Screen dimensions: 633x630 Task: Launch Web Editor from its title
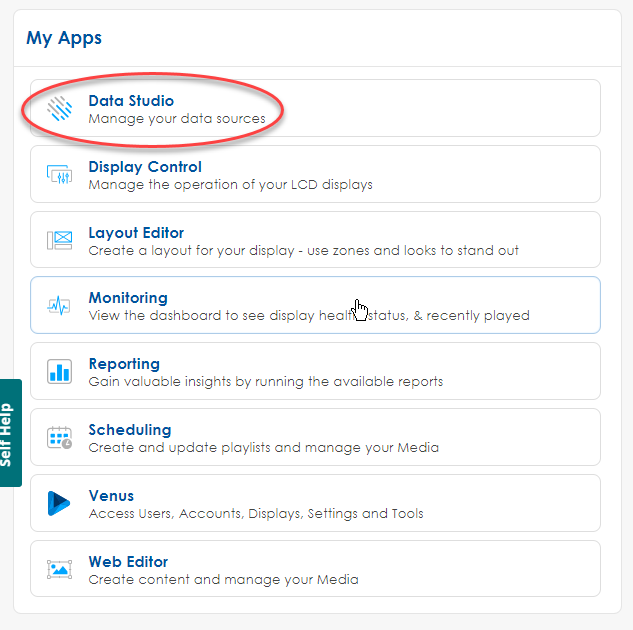coord(128,562)
